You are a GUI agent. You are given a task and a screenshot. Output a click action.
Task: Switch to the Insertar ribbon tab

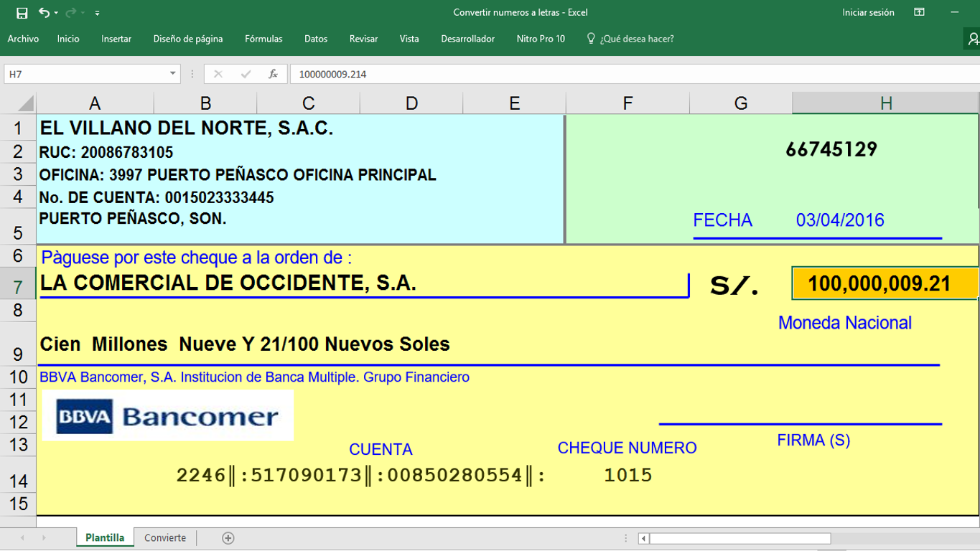[x=116, y=39]
